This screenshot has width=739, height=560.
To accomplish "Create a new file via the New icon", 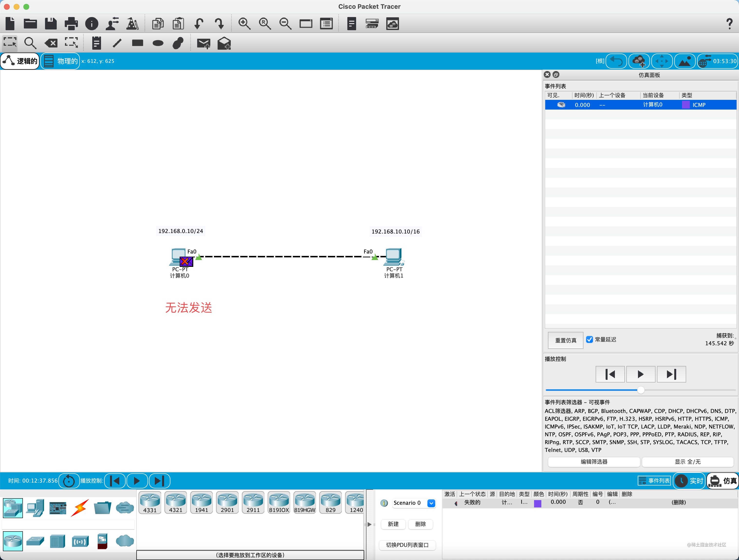I will click(x=10, y=24).
